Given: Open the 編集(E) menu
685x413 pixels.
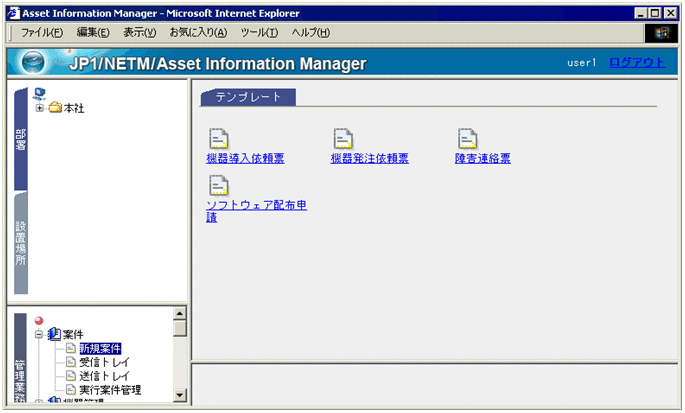Looking at the screenshot, I should pyautogui.click(x=93, y=33).
